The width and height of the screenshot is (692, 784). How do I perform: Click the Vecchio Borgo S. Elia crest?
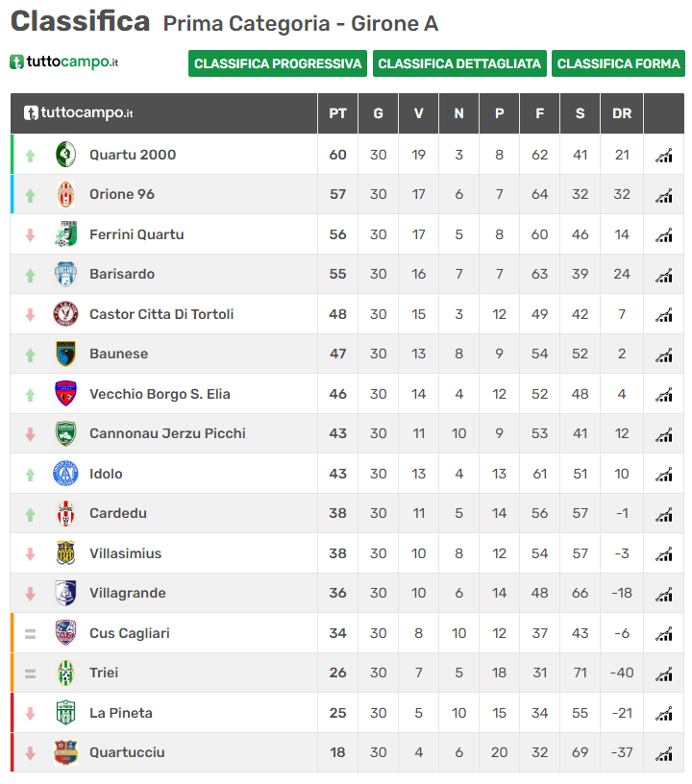pos(65,394)
